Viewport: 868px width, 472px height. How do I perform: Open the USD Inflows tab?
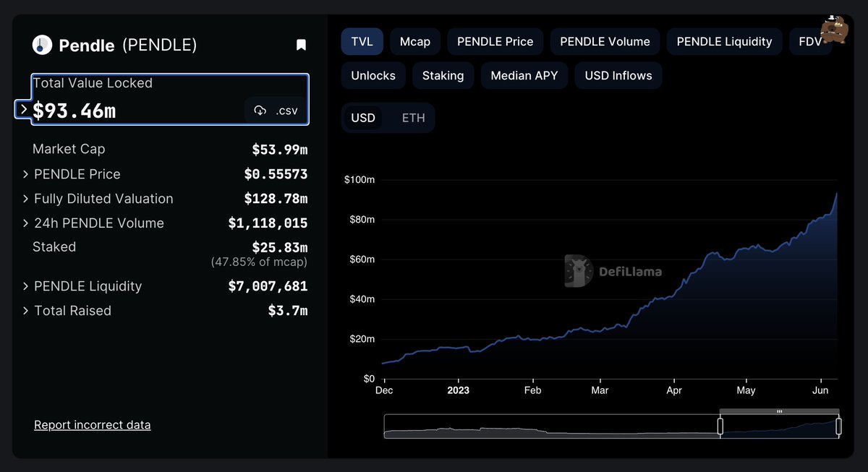[618, 75]
